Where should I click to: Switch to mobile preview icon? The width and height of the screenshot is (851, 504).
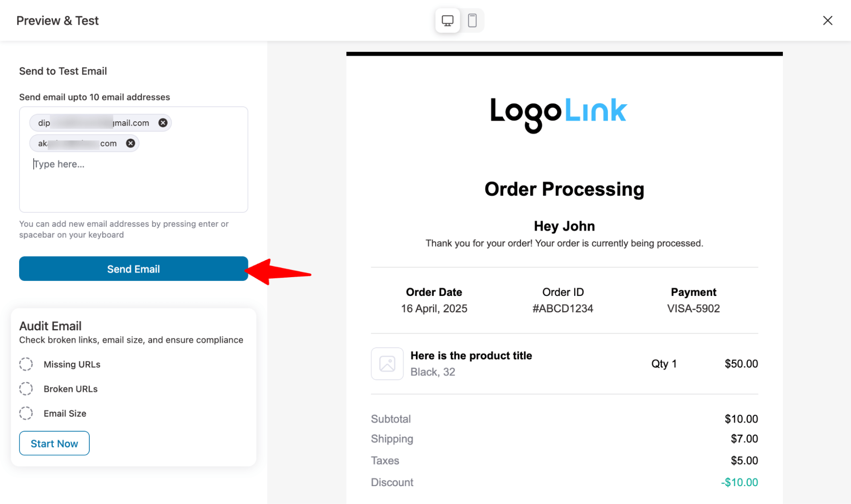click(472, 20)
